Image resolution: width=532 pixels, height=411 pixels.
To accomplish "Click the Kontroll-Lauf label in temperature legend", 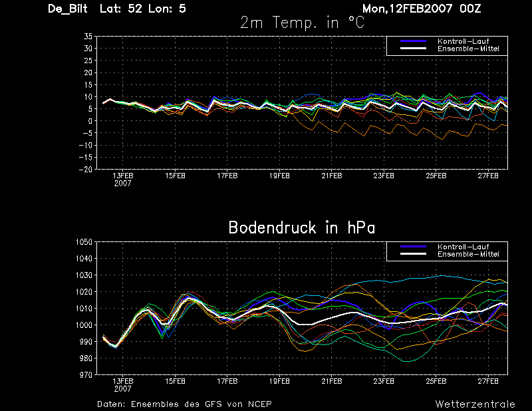I will point(463,41).
